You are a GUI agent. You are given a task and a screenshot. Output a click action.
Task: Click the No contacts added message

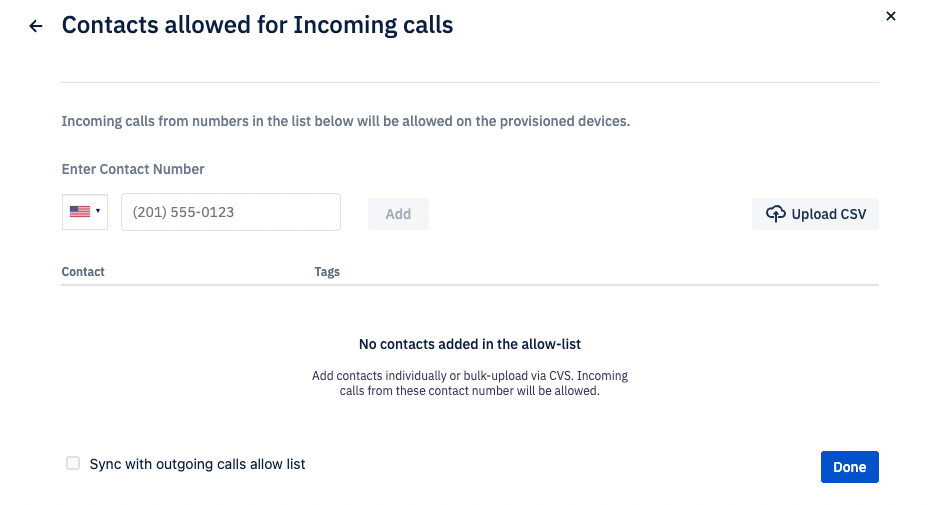tap(470, 344)
